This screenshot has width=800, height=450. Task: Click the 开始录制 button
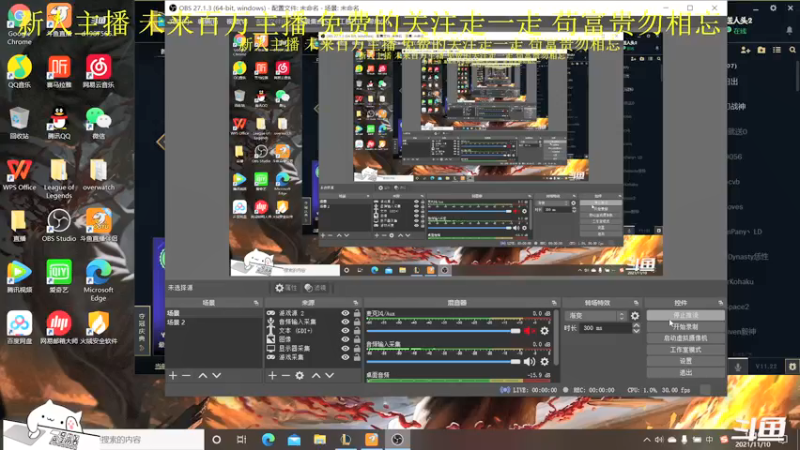tap(685, 327)
